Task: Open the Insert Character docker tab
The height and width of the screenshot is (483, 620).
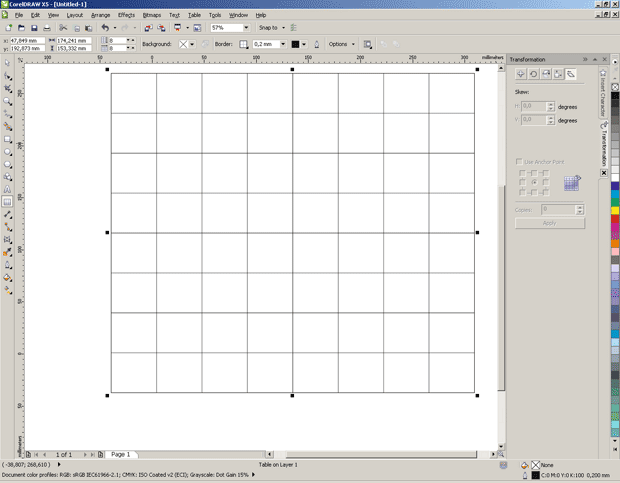Action: [x=603, y=93]
